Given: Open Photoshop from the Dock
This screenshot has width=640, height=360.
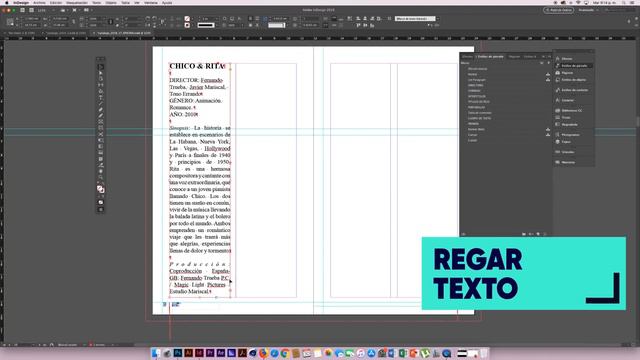Looking at the screenshot, I should pyautogui.click(x=178, y=353).
